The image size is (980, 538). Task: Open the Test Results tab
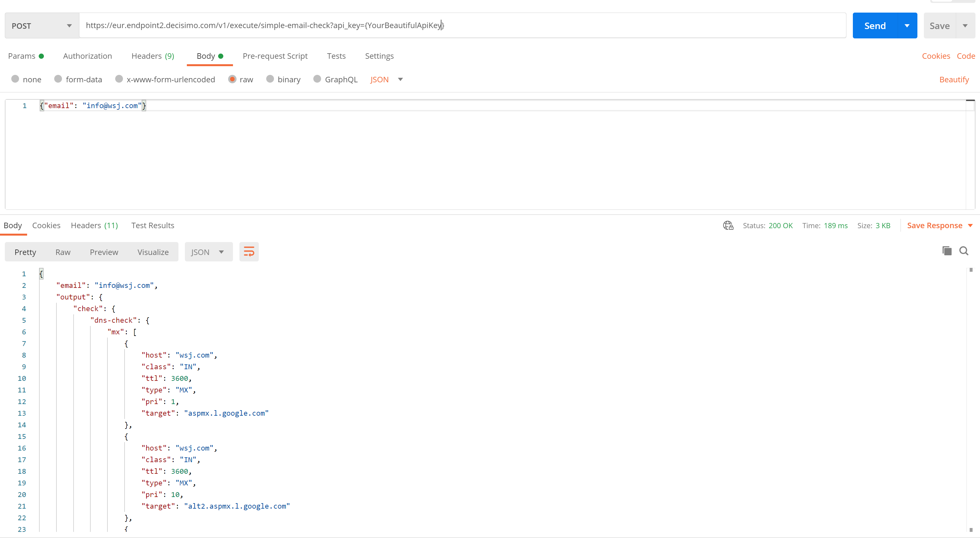pyautogui.click(x=153, y=226)
